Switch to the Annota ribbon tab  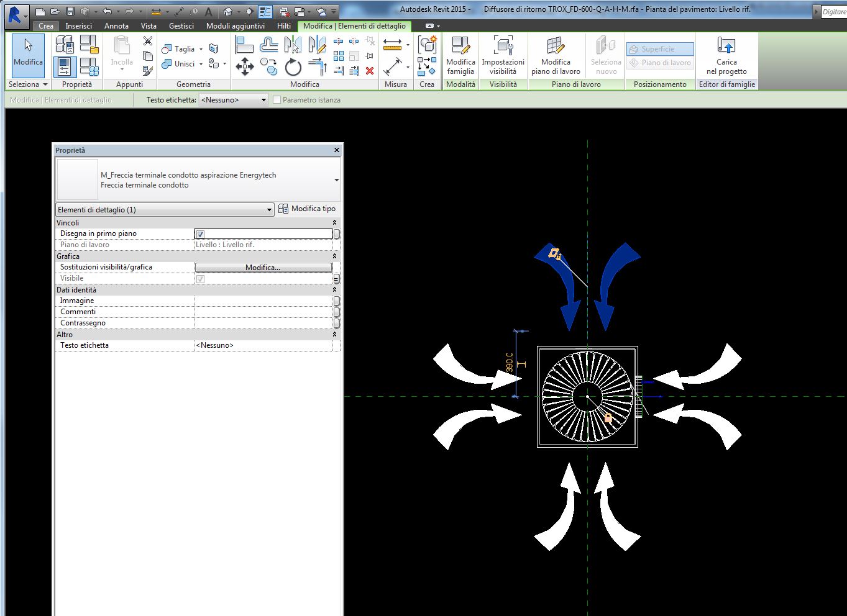pos(116,26)
